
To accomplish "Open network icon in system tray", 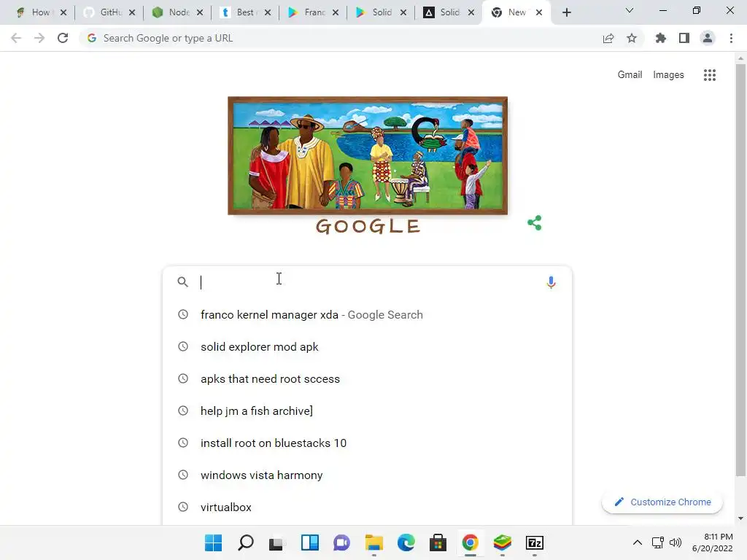I will [x=658, y=542].
